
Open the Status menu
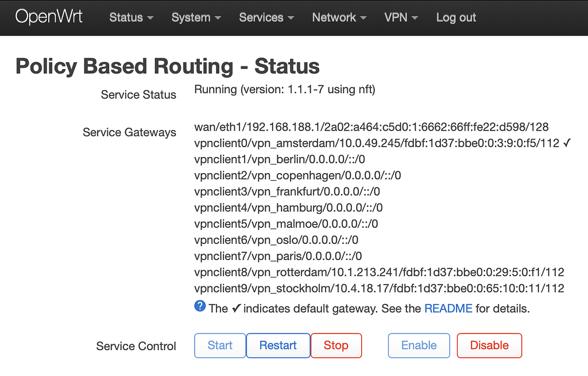tap(125, 18)
